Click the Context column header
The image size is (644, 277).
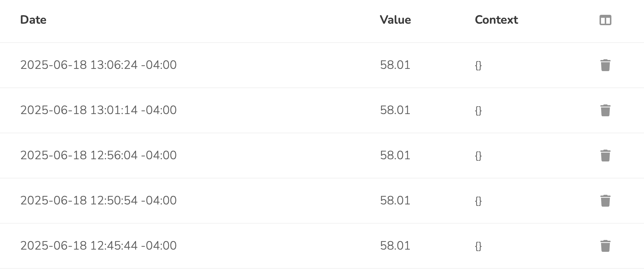click(496, 20)
